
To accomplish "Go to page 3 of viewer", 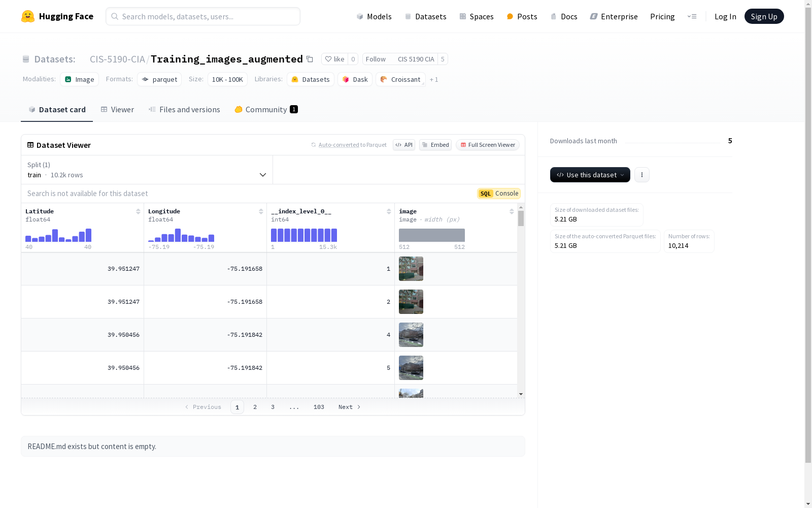I will coord(273,407).
